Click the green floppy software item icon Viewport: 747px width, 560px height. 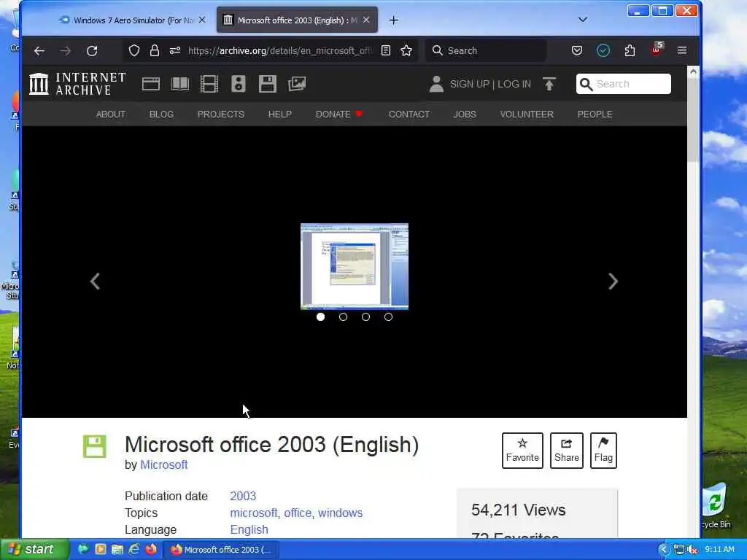coord(95,446)
